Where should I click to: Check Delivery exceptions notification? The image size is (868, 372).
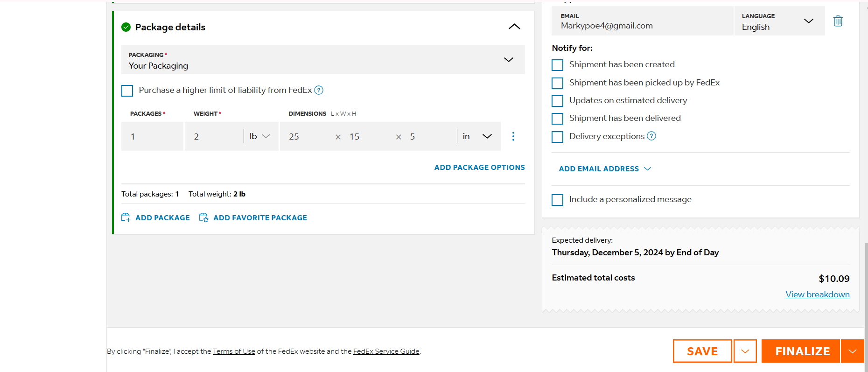click(x=557, y=137)
